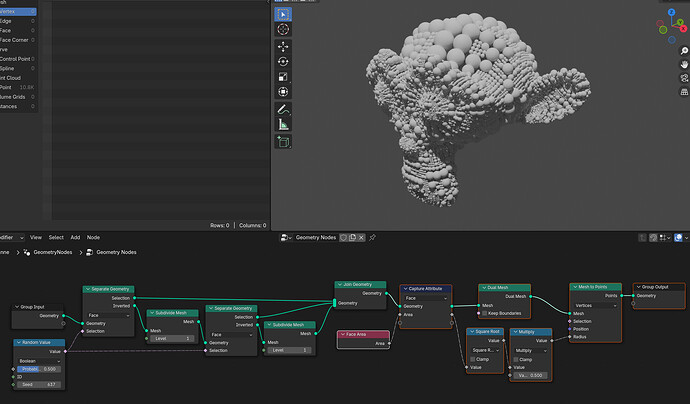Click the red X axis on the gizmo
690x404 pixels.
pos(683,29)
